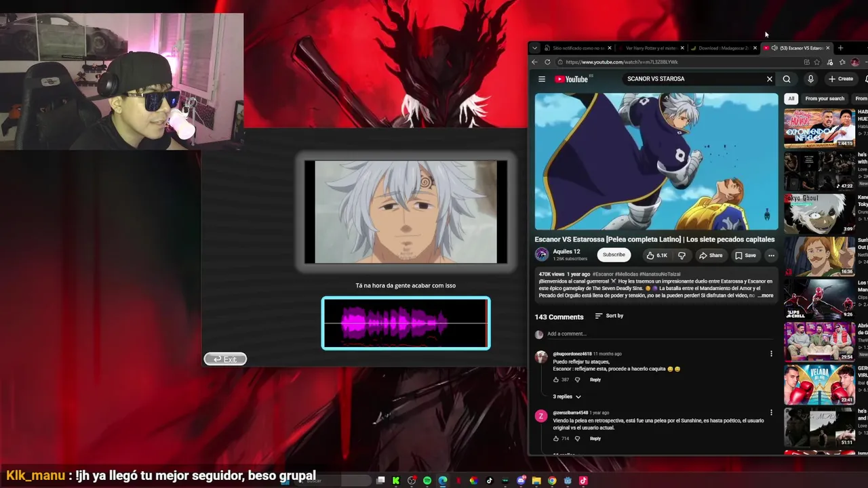Screen dimensions: 868x488
Task: Click the Exit button in the soundboard window
Action: click(225, 359)
